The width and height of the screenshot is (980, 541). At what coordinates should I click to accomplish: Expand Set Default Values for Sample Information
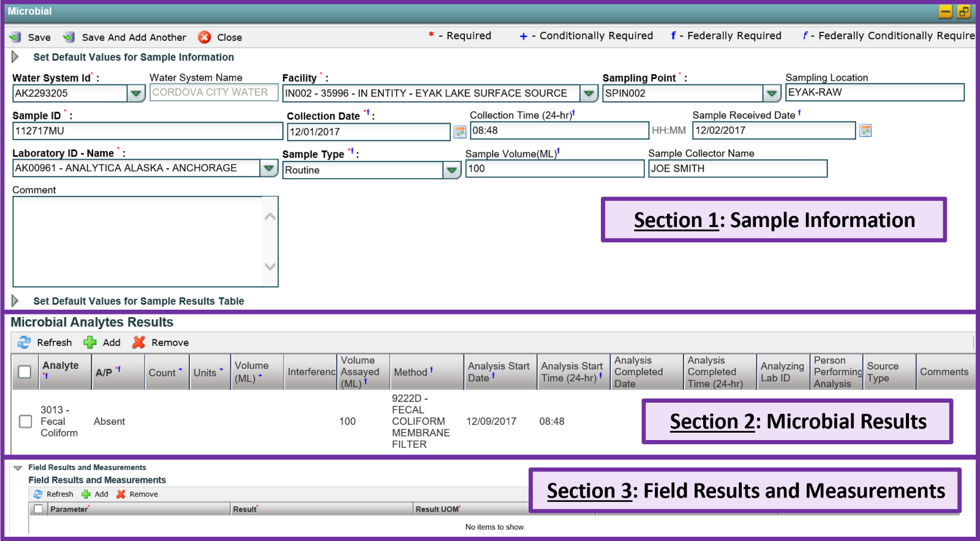click(15, 57)
